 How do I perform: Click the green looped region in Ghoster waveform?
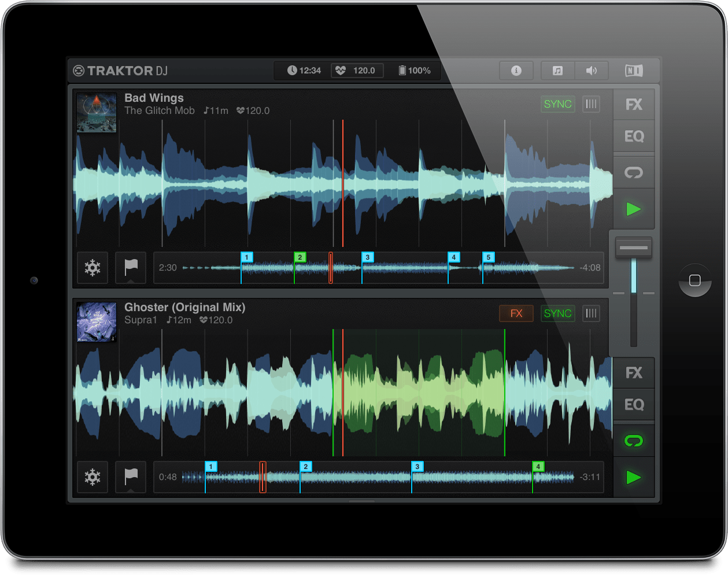(419, 393)
